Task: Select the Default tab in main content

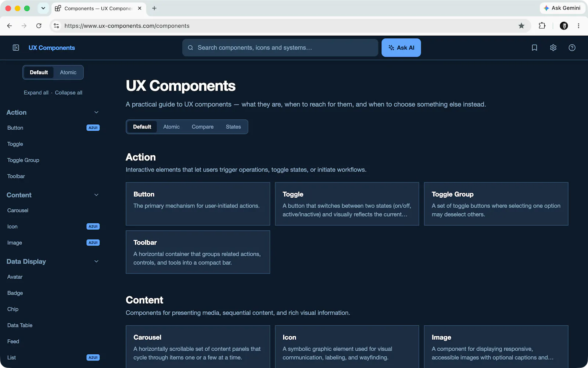Action: pos(142,127)
